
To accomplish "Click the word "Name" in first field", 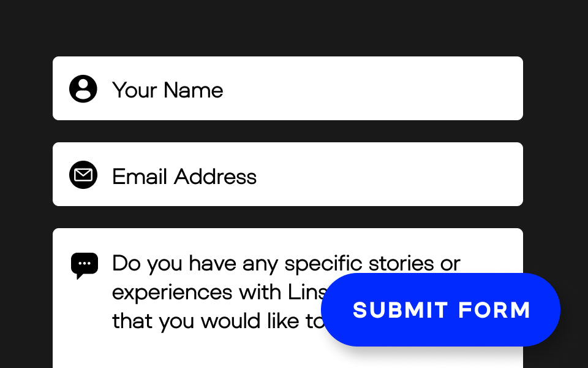I will pyautogui.click(x=193, y=90).
